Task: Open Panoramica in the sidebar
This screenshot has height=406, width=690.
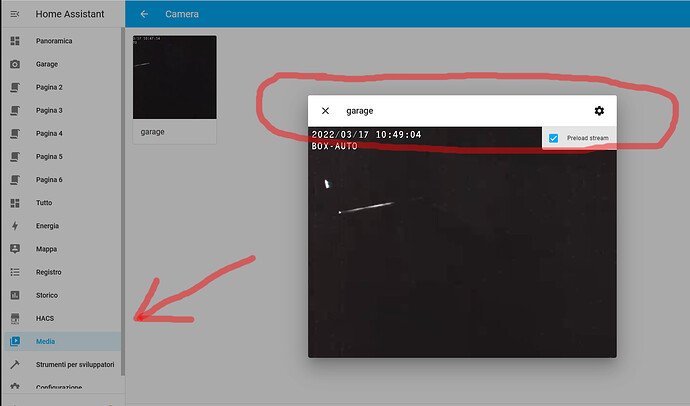Action: tap(62, 41)
